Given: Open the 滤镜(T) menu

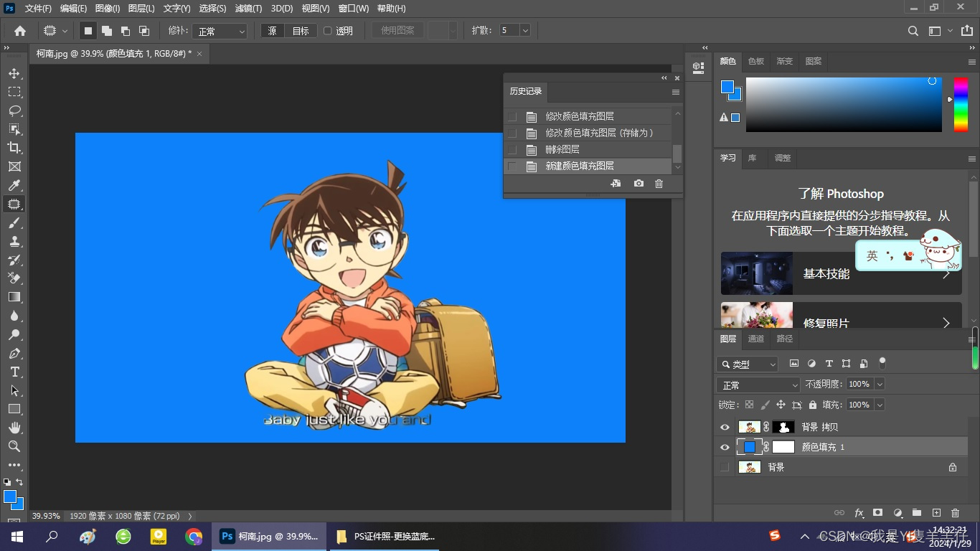Looking at the screenshot, I should [249, 9].
